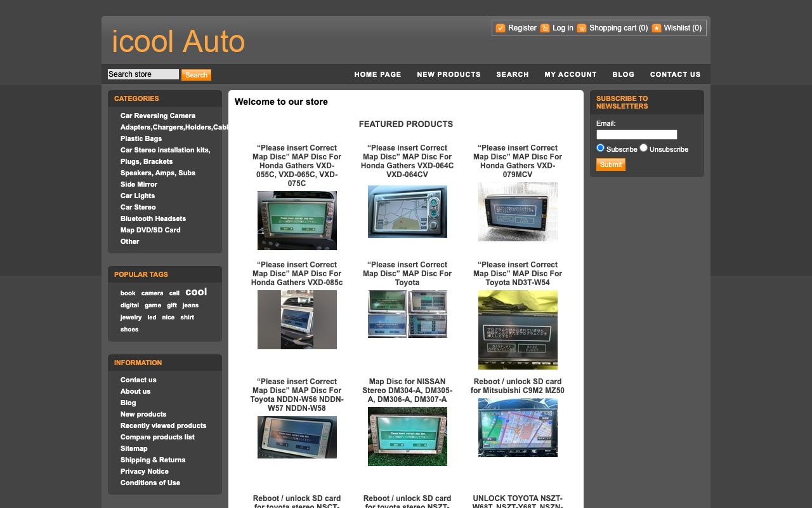Open the SEARCH menu item
The width and height of the screenshot is (812, 508).
point(513,74)
